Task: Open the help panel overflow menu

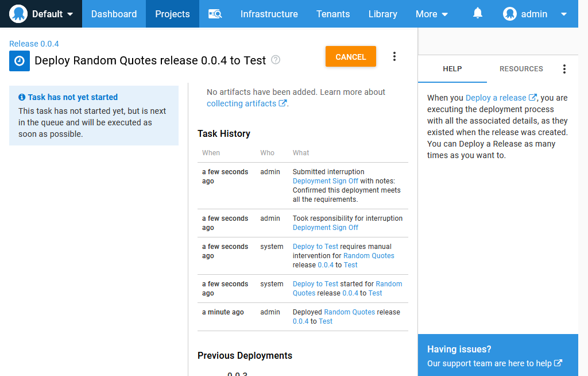Action: [564, 69]
